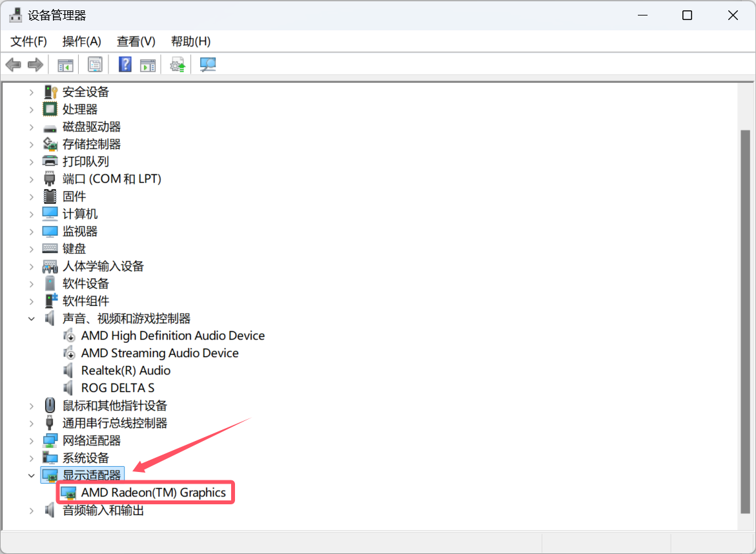
Task: Click the show/hide action pane icon
Action: point(148,65)
